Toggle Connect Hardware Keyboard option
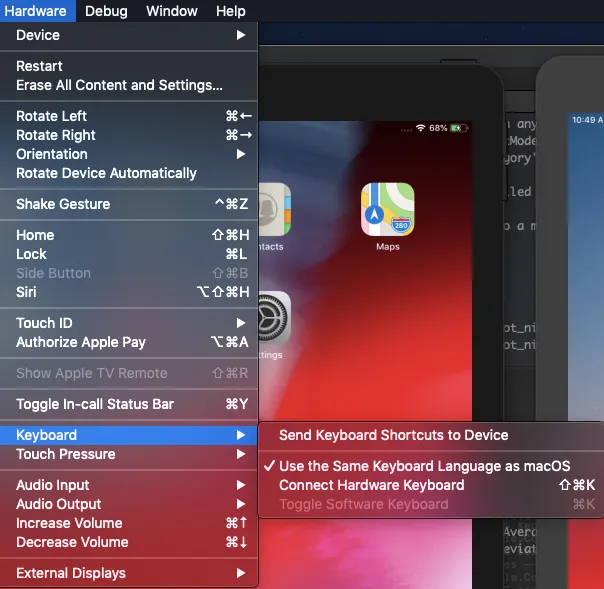 pyautogui.click(x=431, y=485)
